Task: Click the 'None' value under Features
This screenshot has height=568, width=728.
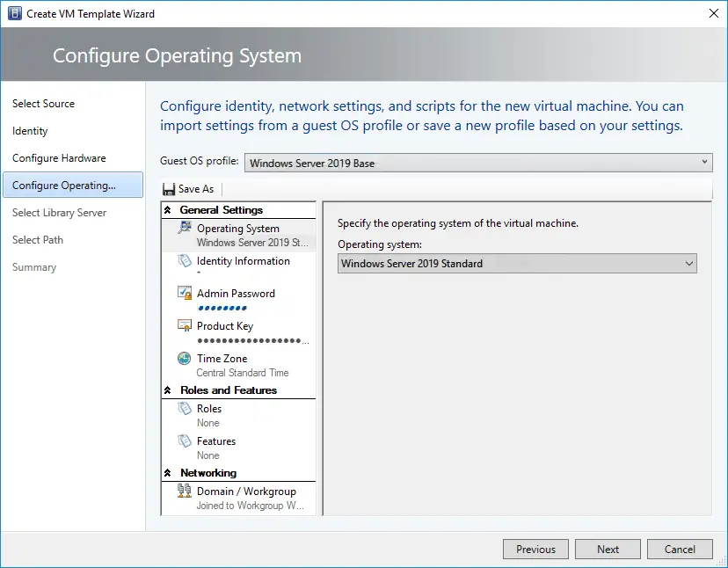Action: tap(208, 455)
